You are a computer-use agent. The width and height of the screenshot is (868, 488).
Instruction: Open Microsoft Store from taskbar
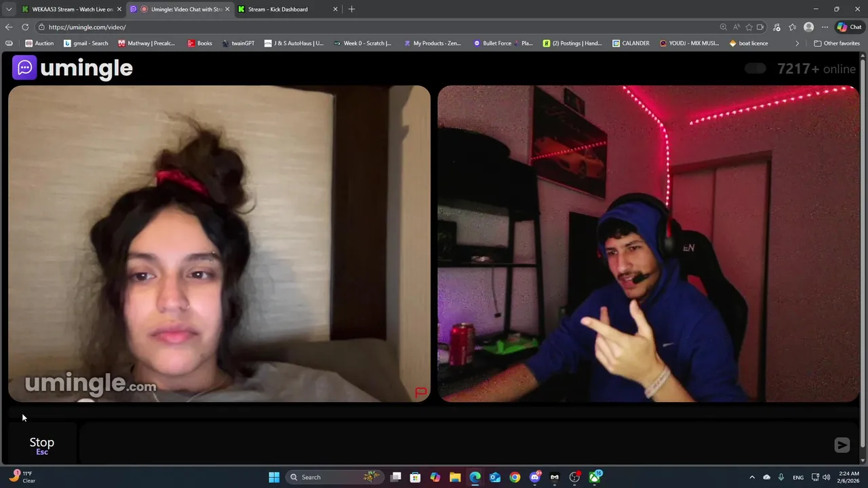pyautogui.click(x=415, y=477)
